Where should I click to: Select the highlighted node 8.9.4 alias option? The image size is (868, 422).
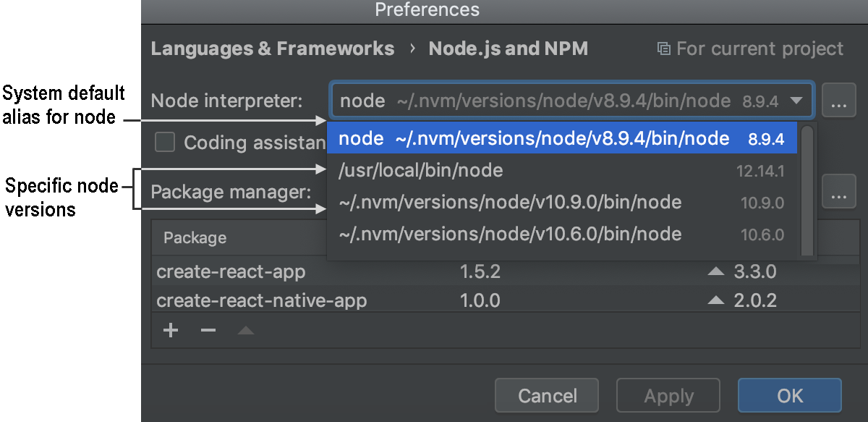point(562,139)
